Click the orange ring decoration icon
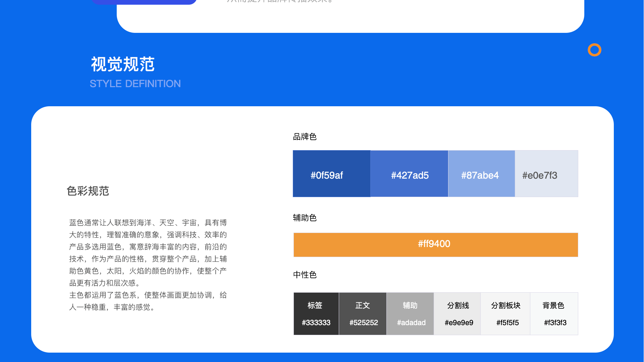644x362 pixels. click(594, 50)
